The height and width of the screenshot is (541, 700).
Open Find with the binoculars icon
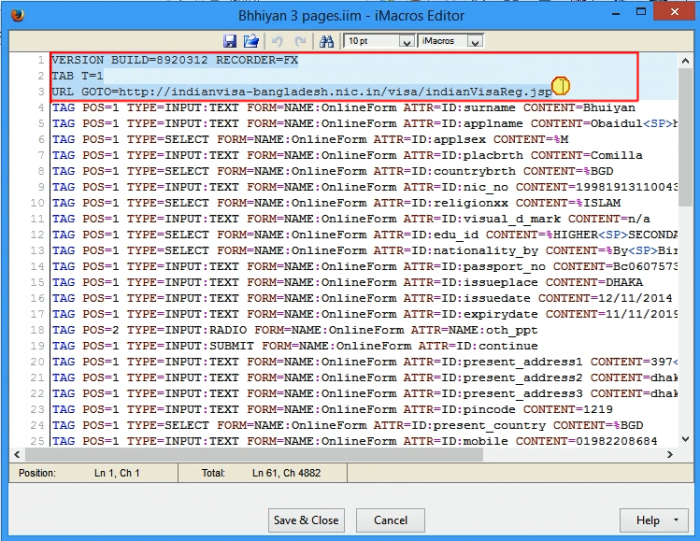pyautogui.click(x=326, y=42)
